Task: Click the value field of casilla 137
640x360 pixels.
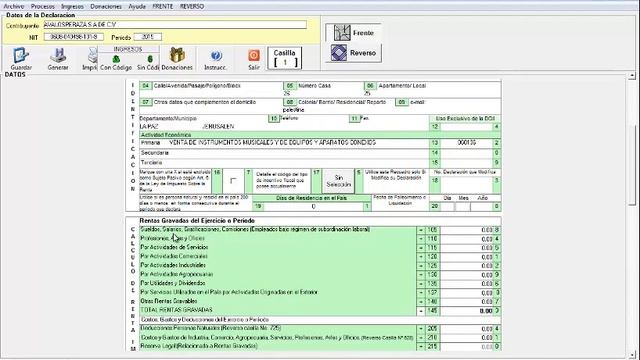Action: coord(467,293)
